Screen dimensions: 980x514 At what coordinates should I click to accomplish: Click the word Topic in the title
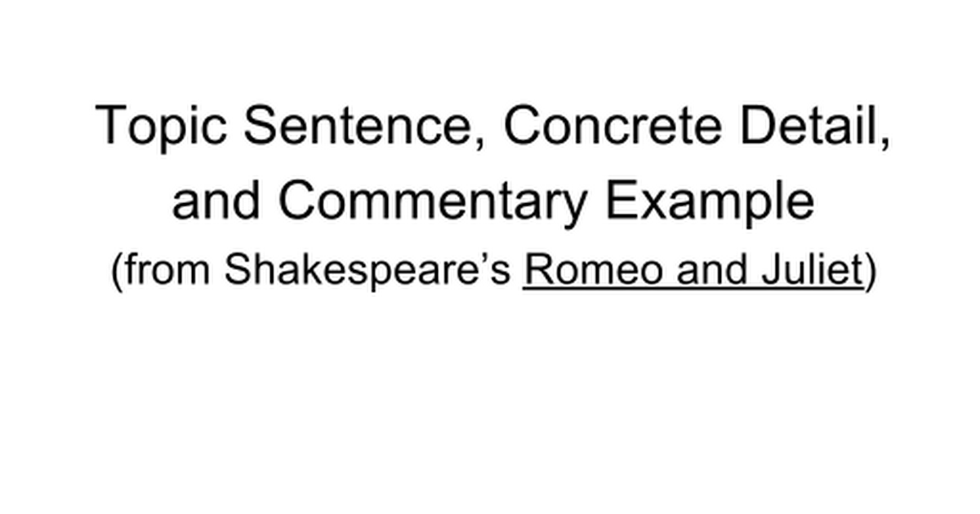tap(159, 127)
